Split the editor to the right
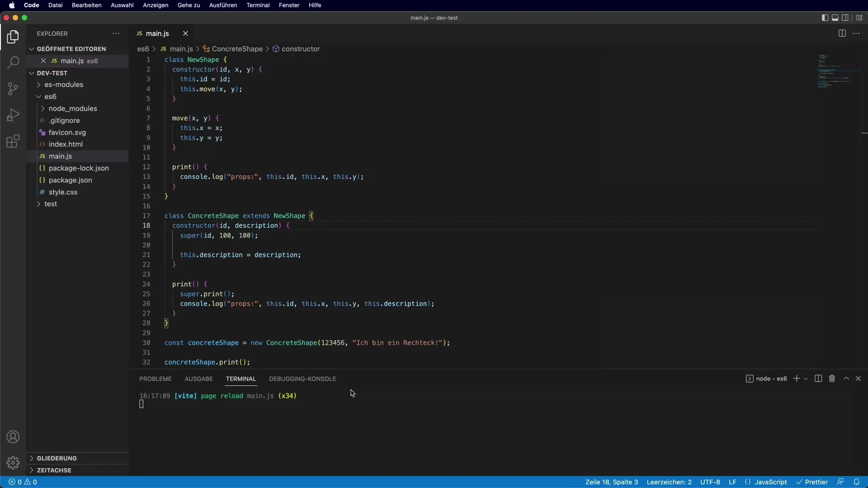This screenshot has width=868, height=488. pyautogui.click(x=842, y=33)
